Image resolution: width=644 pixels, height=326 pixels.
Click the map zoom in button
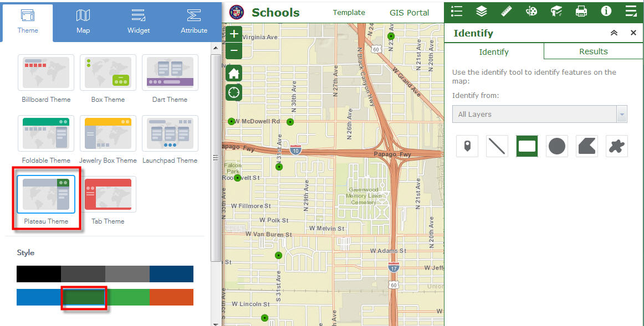click(x=234, y=34)
